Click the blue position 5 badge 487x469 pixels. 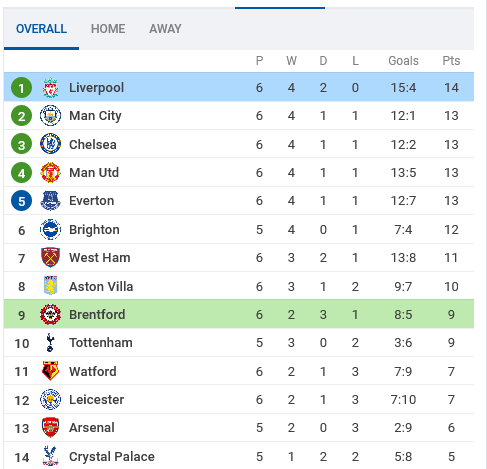(21, 201)
